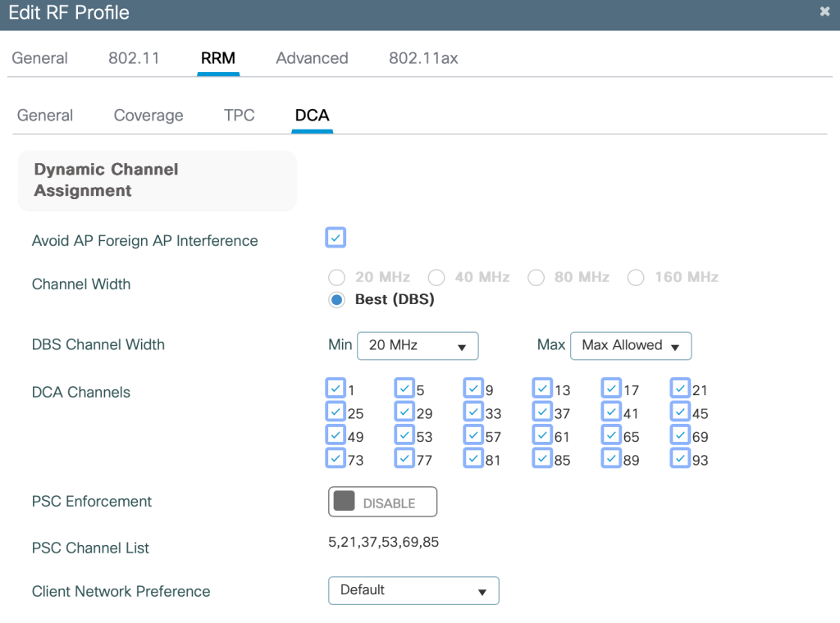This screenshot has width=840, height=623.
Task: Untick DCA channel 93 checkbox
Action: (680, 458)
